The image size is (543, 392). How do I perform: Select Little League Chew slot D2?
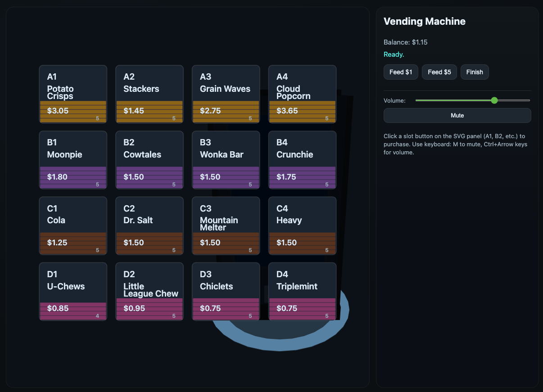[149, 291]
